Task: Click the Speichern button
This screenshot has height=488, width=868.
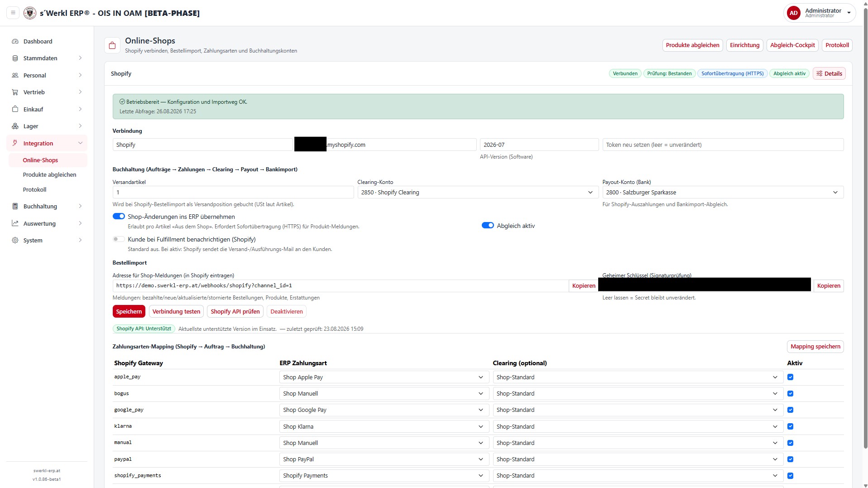Action: coord(129,311)
